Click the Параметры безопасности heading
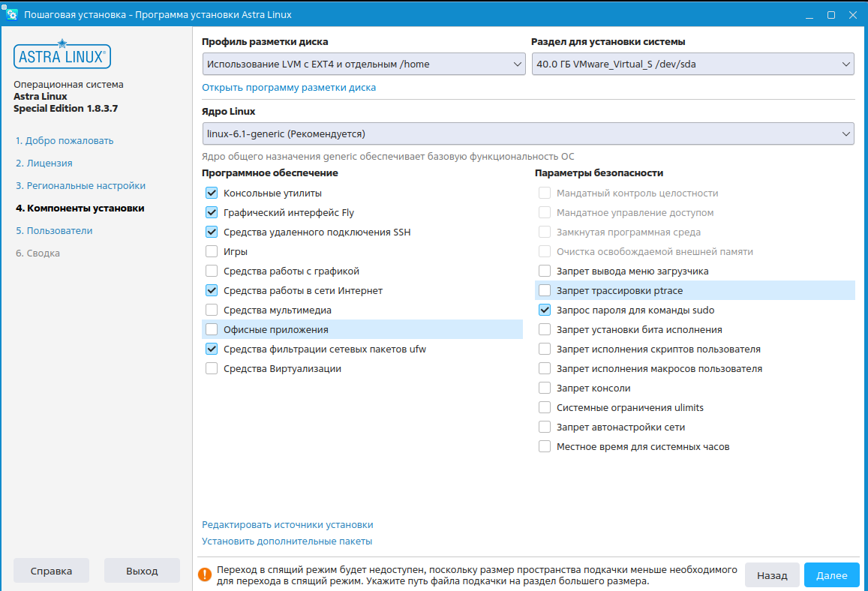The height and width of the screenshot is (591, 868). [599, 173]
